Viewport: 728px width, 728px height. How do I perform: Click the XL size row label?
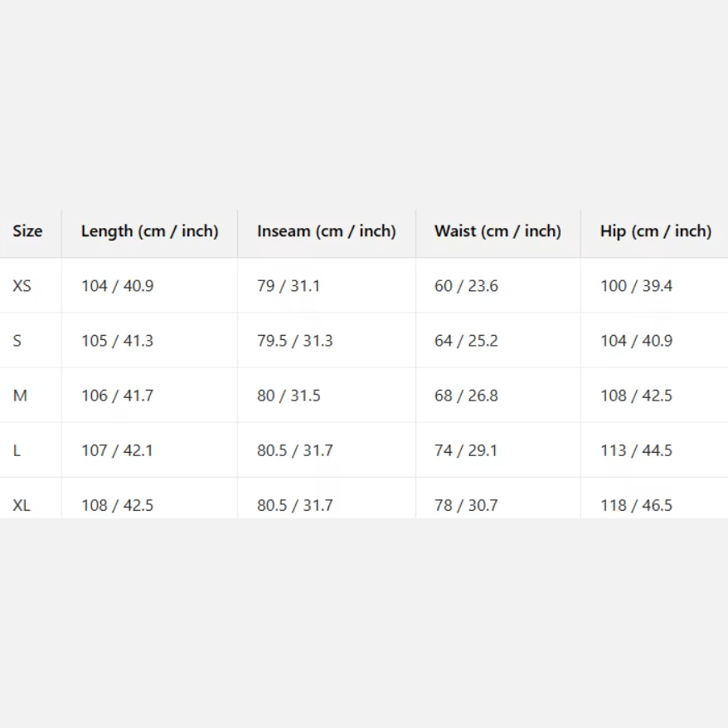point(22,505)
